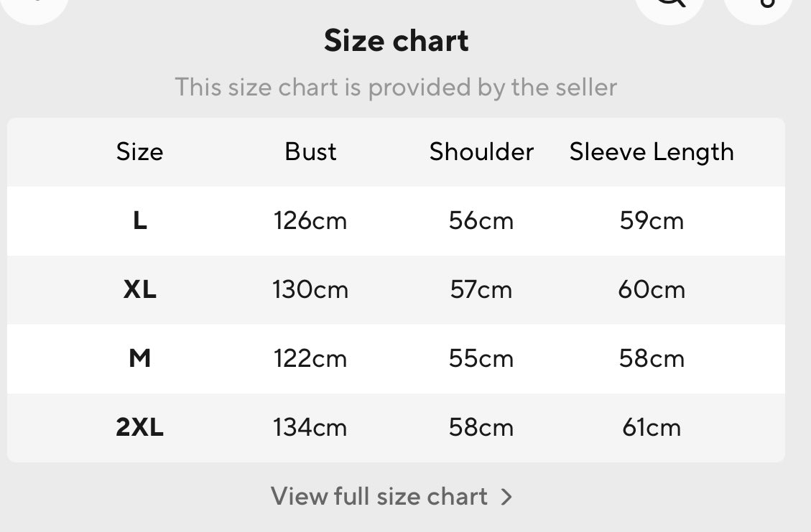Click the 57cm shoulder value
Screen dimensions: 811x532
481,290
